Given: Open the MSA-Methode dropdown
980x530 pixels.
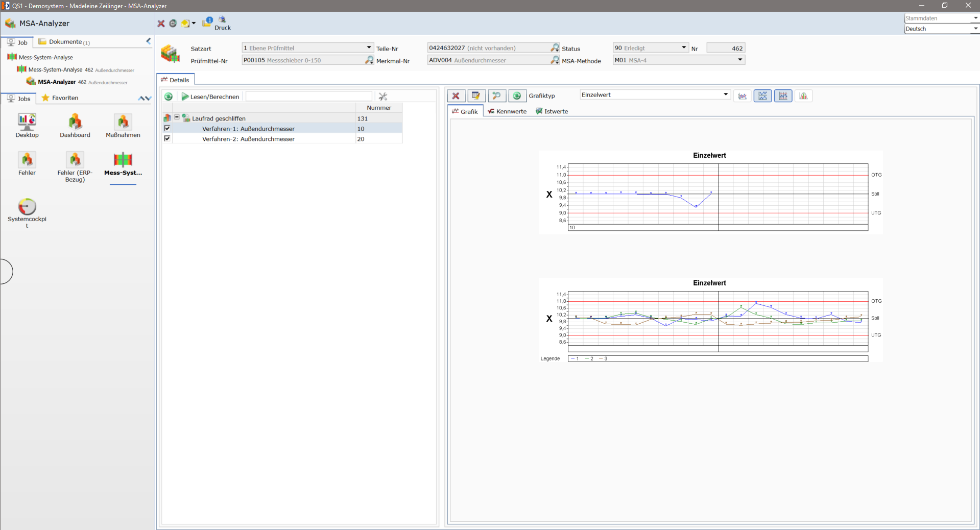Looking at the screenshot, I should 740,60.
